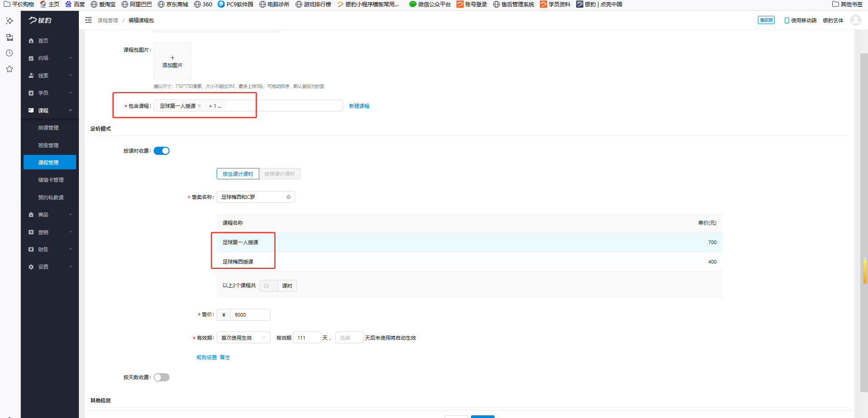Open the 首次使用生效 validity dropdown
The height and width of the screenshot is (418, 868).
click(x=243, y=338)
